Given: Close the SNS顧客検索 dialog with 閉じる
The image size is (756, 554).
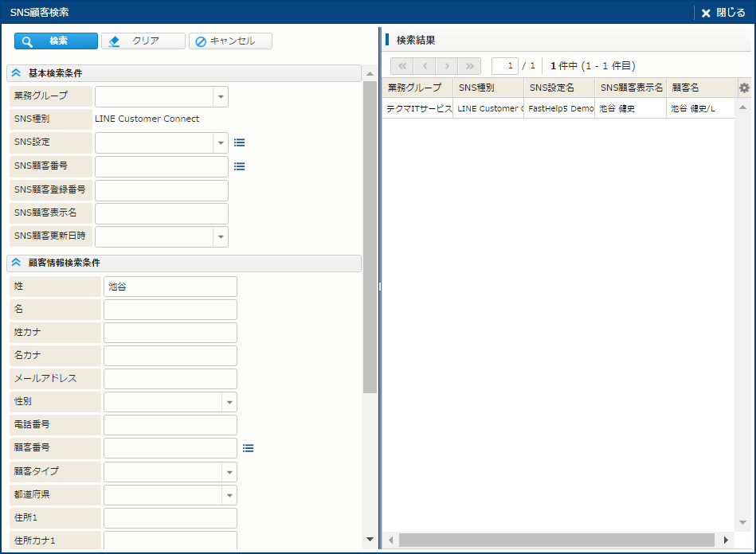Looking at the screenshot, I should coord(723,13).
